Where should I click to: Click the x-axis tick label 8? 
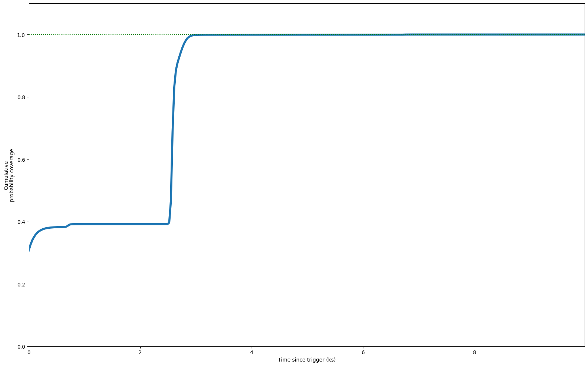point(475,352)
